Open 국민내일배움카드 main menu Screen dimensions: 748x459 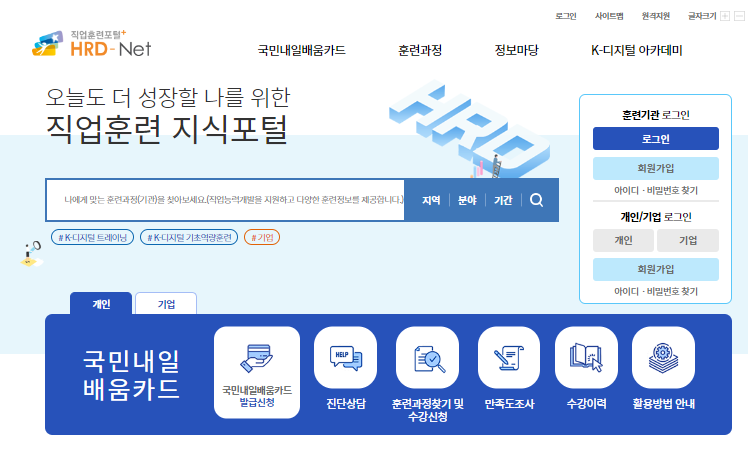(301, 50)
